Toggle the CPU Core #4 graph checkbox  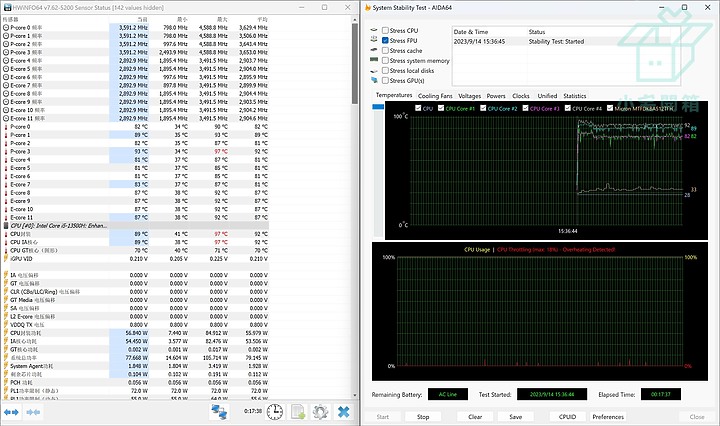pos(568,108)
